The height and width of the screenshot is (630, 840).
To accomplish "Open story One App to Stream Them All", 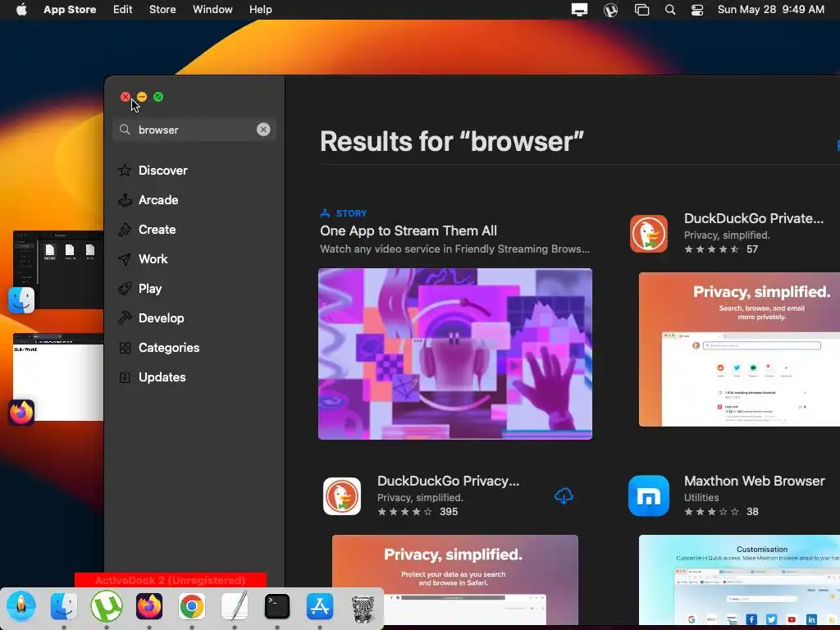I will (409, 231).
